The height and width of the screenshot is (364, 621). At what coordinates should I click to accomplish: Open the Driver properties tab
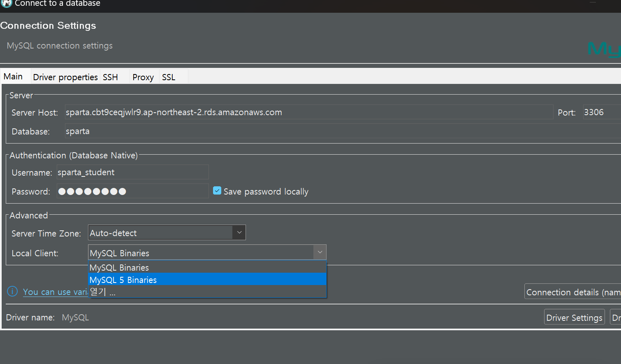point(65,77)
